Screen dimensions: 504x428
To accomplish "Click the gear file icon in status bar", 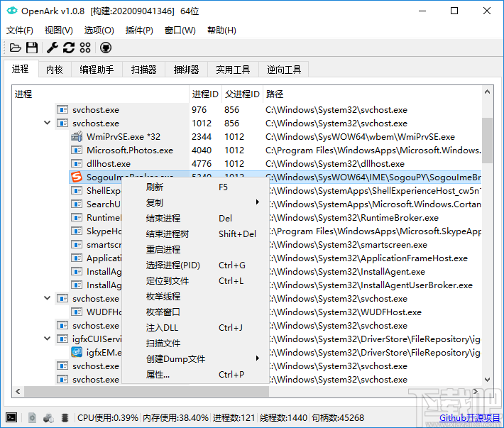I will pos(32,418).
